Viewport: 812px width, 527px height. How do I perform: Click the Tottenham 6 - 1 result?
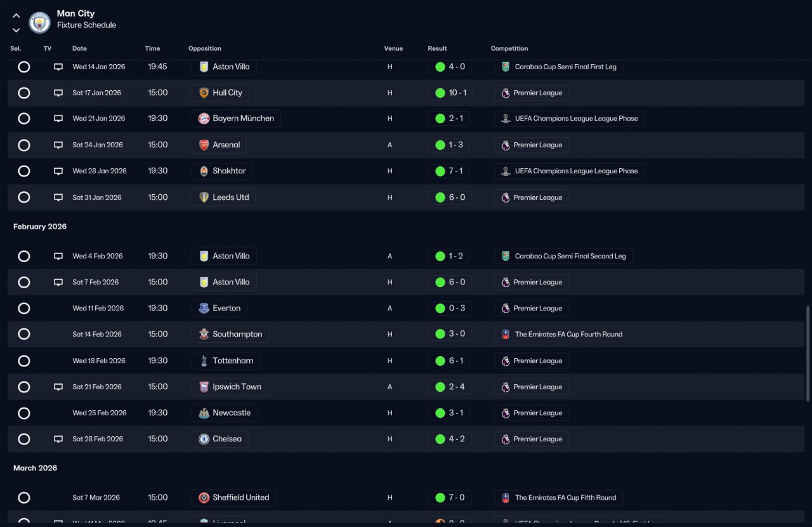450,361
